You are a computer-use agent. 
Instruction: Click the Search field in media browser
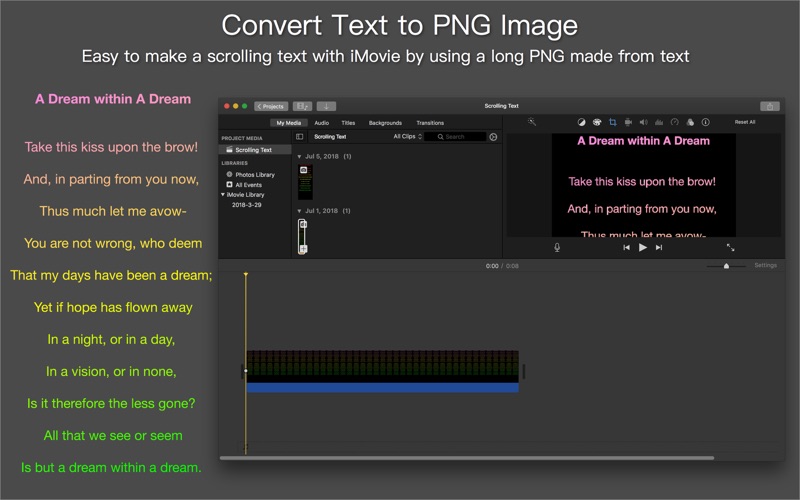click(455, 137)
